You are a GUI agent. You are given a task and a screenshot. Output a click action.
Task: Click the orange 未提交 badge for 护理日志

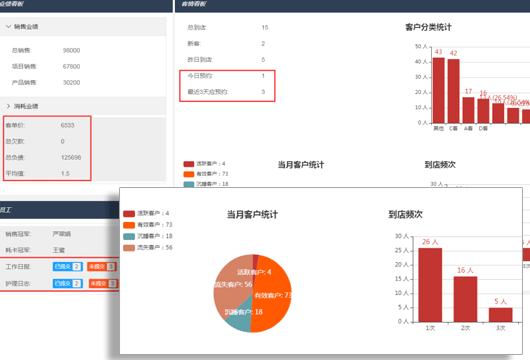pyautogui.click(x=103, y=283)
